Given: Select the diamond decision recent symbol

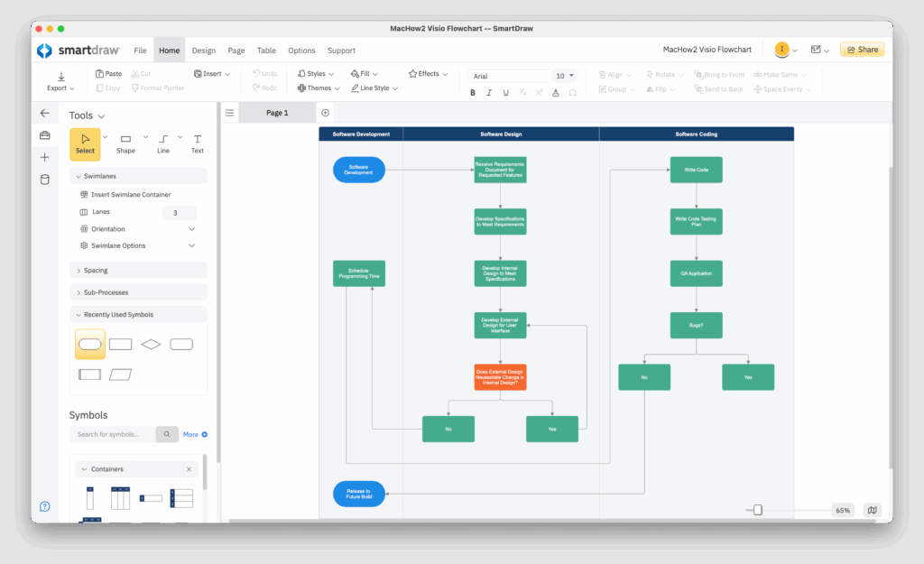Looking at the screenshot, I should click(x=151, y=344).
